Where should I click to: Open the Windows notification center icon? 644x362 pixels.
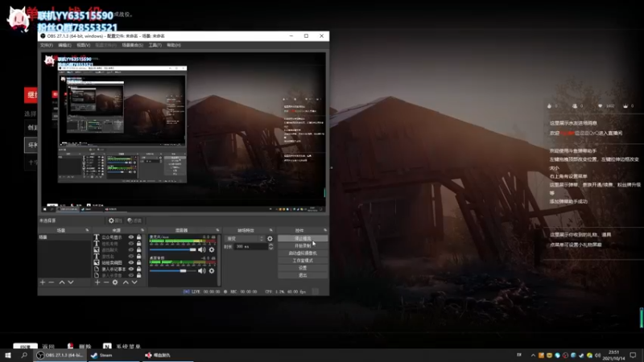pyautogui.click(x=633, y=356)
